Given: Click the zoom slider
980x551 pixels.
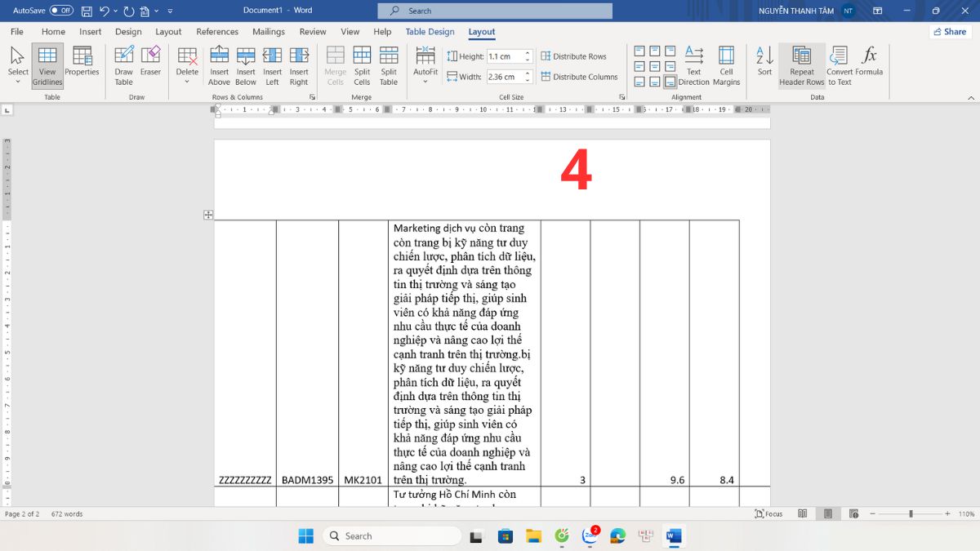Looking at the screenshot, I should (911, 514).
